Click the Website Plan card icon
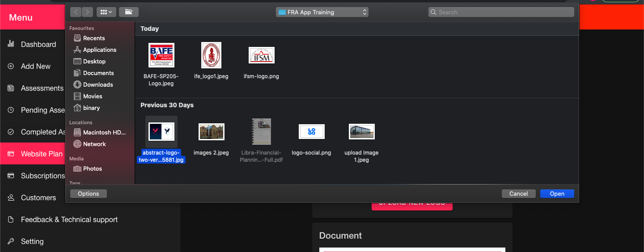The height and width of the screenshot is (252, 644). [x=11, y=154]
